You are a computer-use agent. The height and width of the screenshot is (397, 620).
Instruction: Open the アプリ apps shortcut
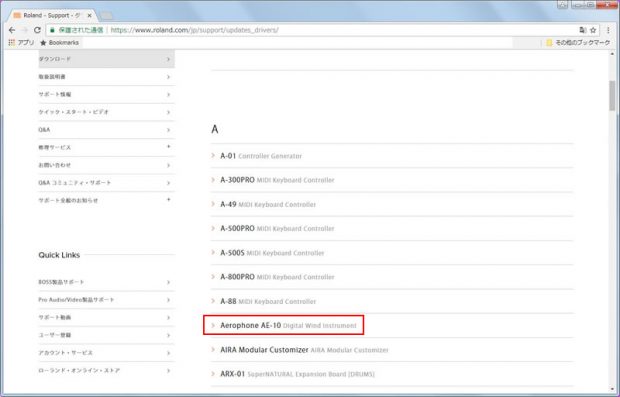21,42
